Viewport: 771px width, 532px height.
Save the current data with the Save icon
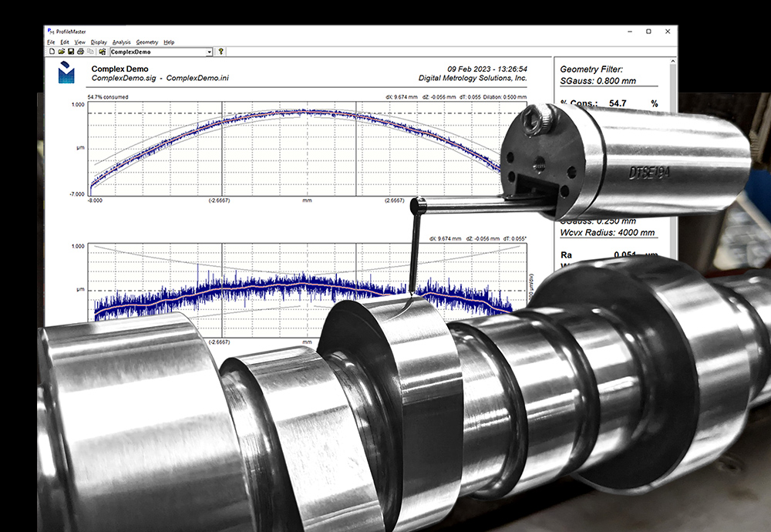tap(71, 50)
